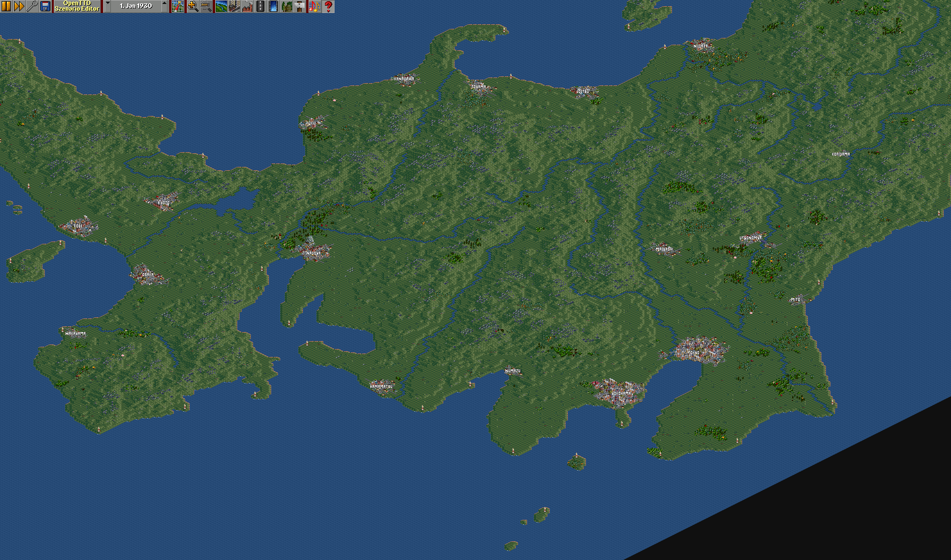Screen dimensions: 951x560
Task: Open the help question mark menu
Action: (x=328, y=6)
